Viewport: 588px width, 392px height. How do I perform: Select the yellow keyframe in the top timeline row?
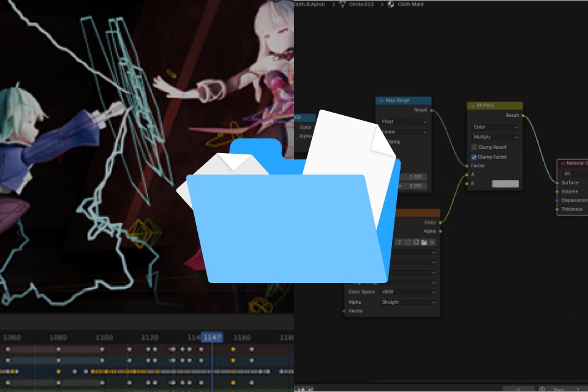[x=233, y=349]
